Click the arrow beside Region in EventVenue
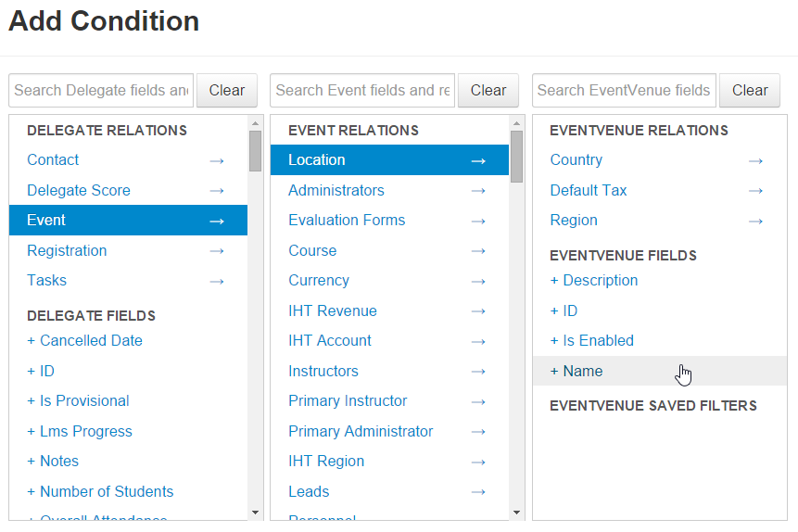The width and height of the screenshot is (798, 532). 755,221
